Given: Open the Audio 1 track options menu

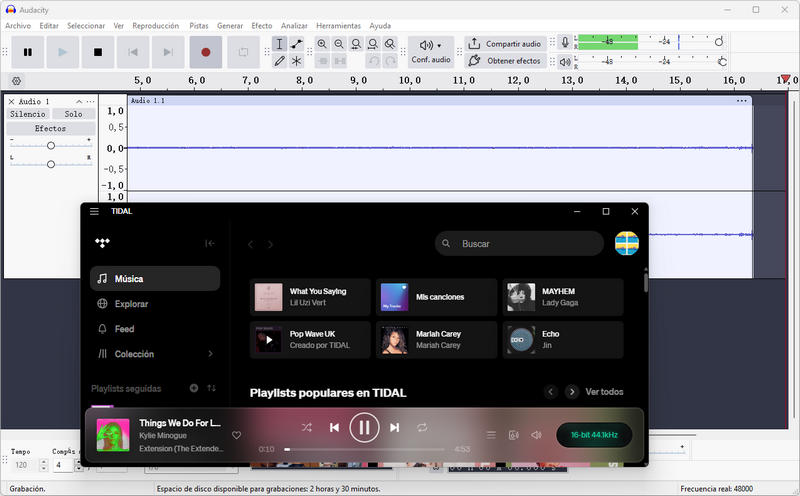Looking at the screenshot, I should 90,102.
